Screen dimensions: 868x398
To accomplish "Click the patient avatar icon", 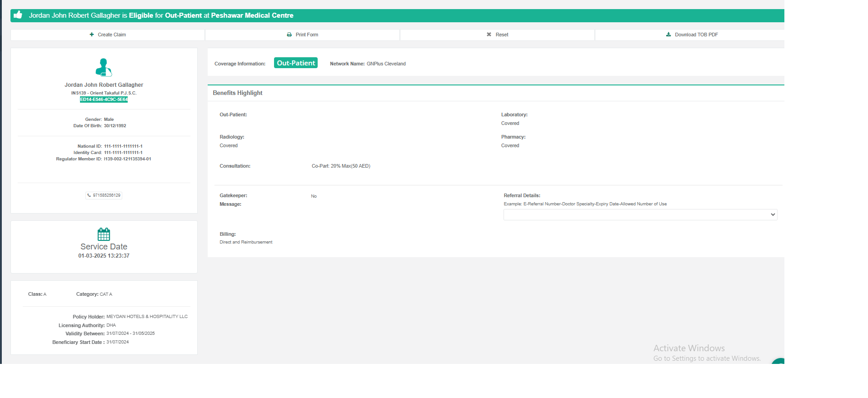I will coord(104,67).
